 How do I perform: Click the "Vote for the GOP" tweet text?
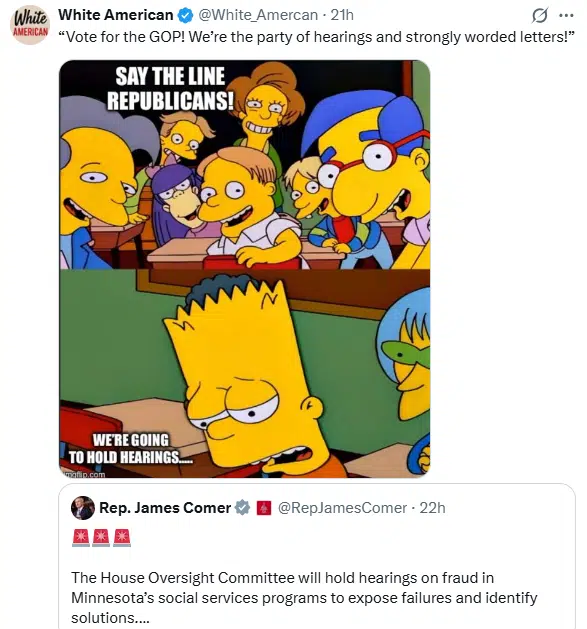click(x=317, y=37)
